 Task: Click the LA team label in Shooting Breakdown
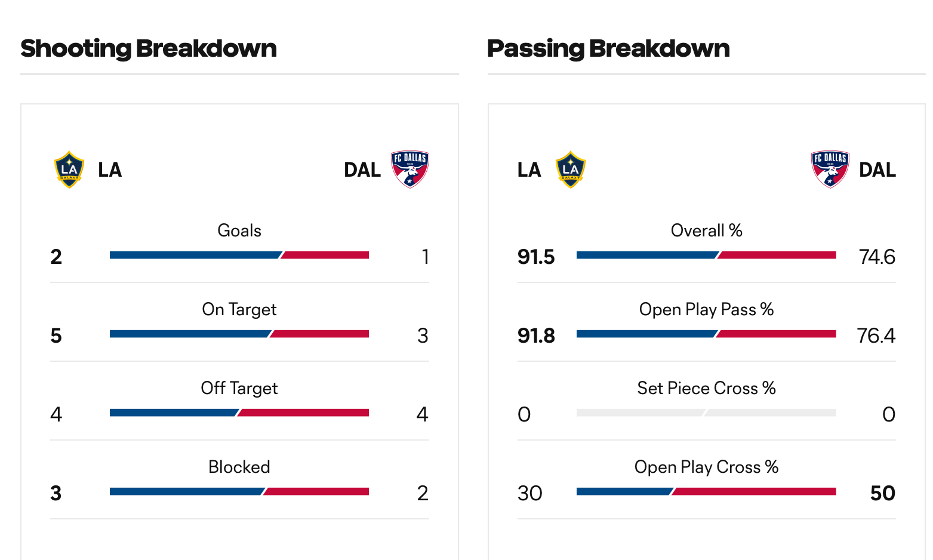click(x=110, y=170)
